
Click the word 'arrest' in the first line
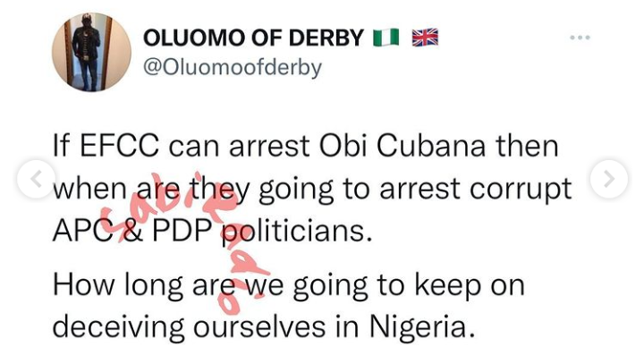[269, 147]
